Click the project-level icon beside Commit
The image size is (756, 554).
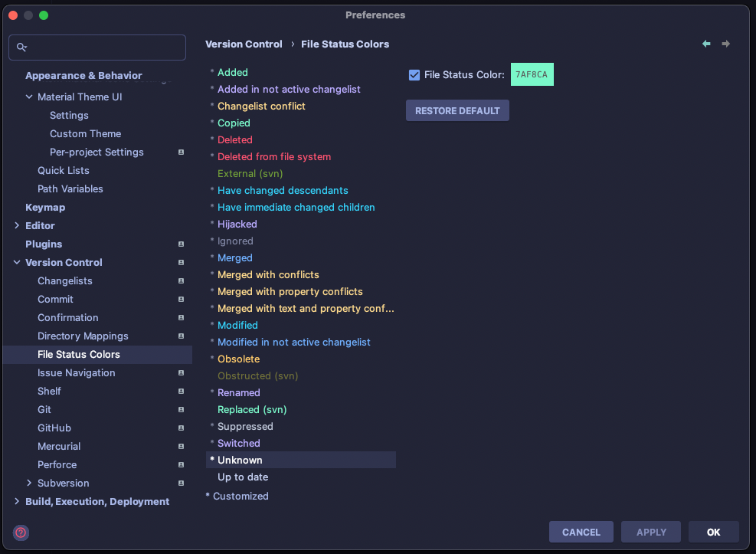click(x=181, y=299)
